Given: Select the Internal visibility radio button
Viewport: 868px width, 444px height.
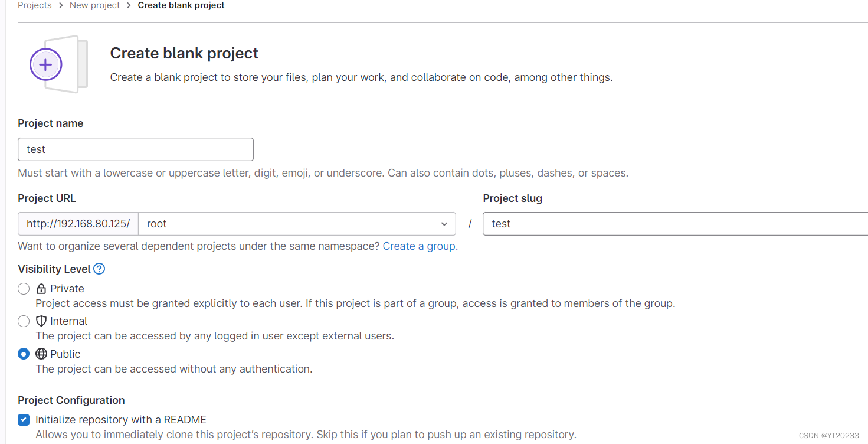Looking at the screenshot, I should 24,321.
